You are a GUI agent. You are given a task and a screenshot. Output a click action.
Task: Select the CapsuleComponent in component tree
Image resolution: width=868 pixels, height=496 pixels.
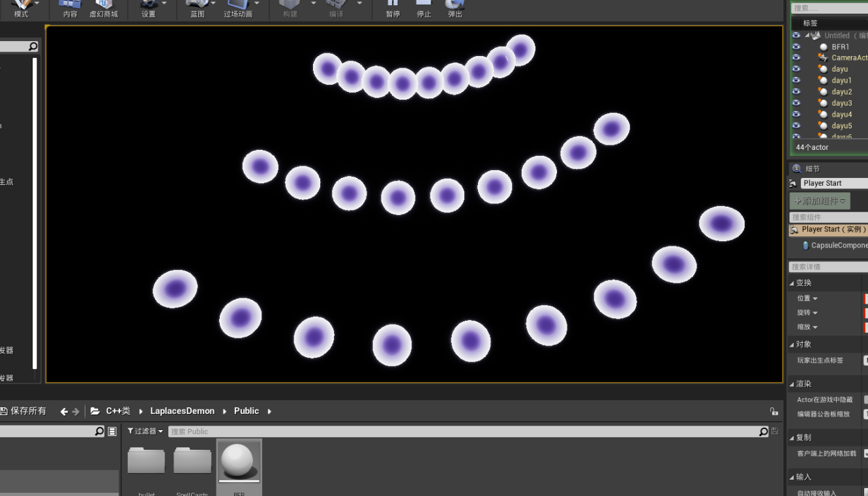838,246
